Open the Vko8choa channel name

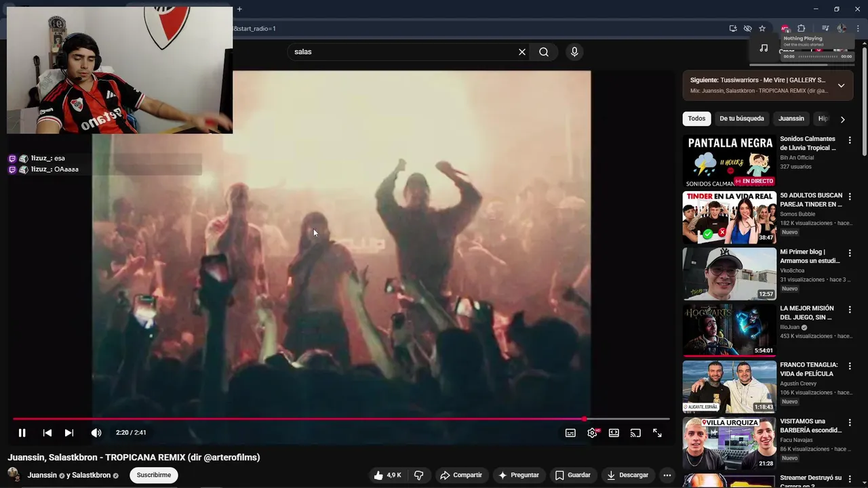point(792,270)
